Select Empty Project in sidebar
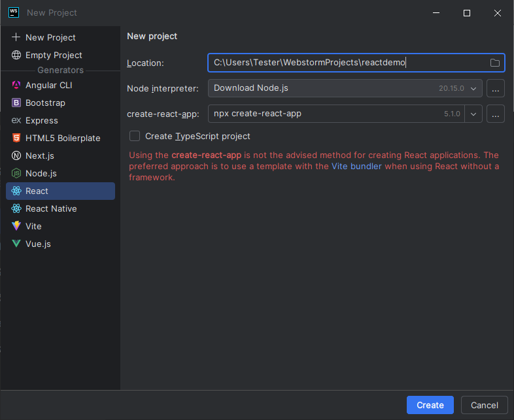This screenshot has height=420, width=514. 61,55
